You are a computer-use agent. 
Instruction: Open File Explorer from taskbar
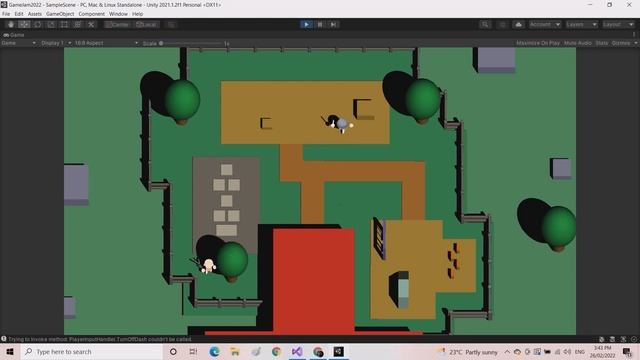pos(235,352)
